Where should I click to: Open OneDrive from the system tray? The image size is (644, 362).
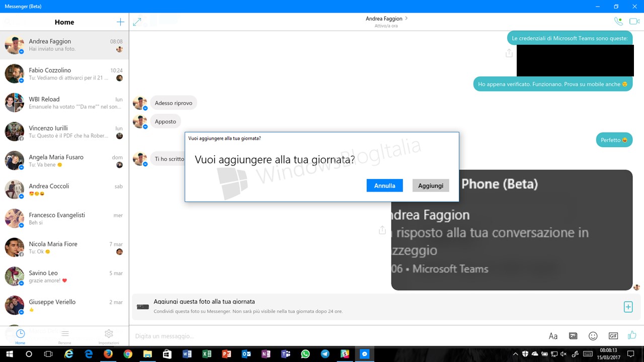click(x=535, y=354)
